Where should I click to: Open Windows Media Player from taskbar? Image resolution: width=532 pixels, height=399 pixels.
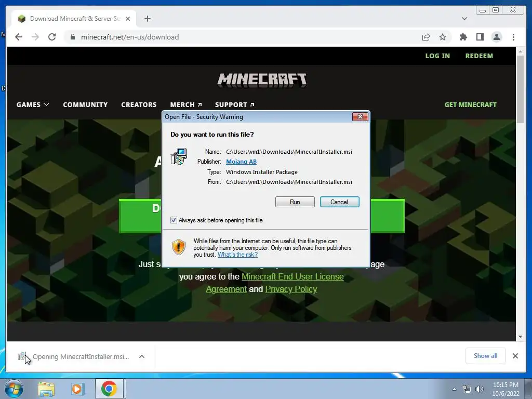click(x=77, y=389)
